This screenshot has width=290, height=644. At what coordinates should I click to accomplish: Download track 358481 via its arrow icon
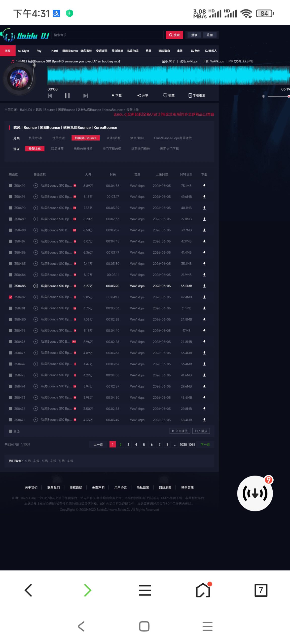(x=204, y=308)
